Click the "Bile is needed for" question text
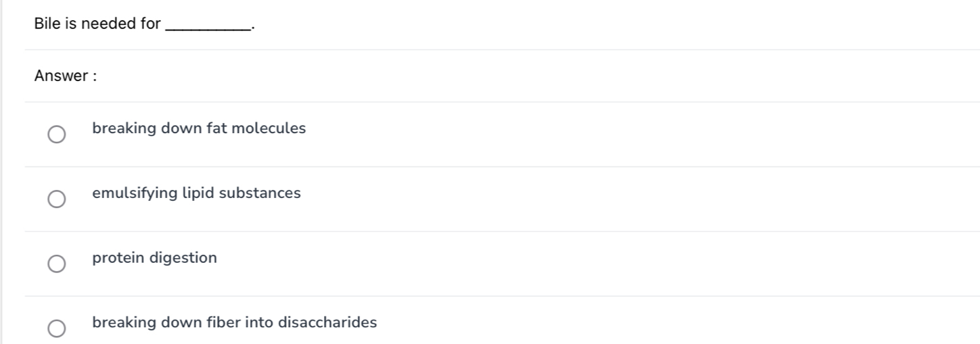The height and width of the screenshot is (344, 980). coord(97,24)
